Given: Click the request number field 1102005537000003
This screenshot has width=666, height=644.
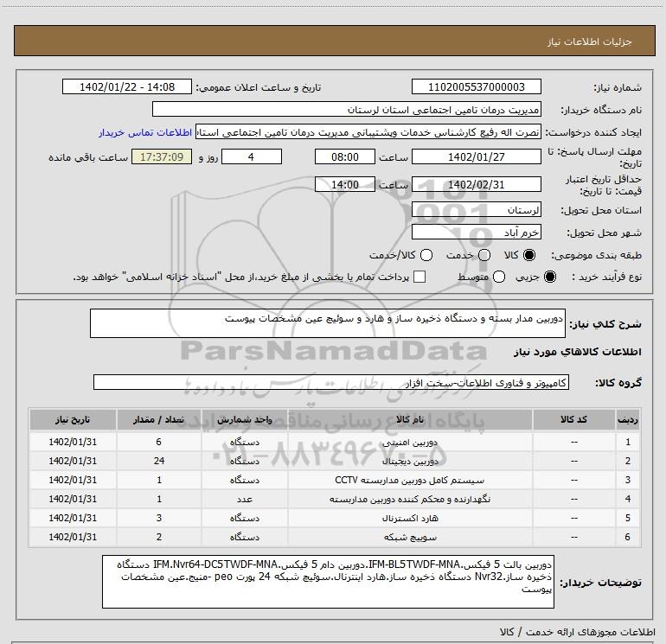Looking at the screenshot, I should tap(476, 87).
